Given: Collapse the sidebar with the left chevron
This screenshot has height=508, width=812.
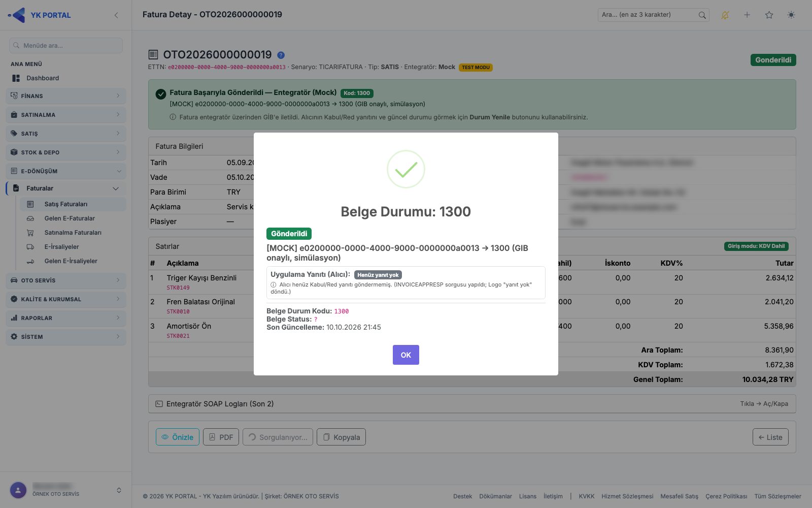Looking at the screenshot, I should tap(116, 15).
